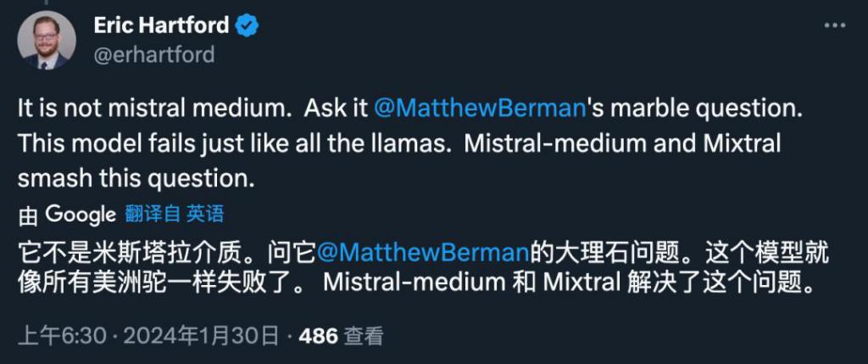The width and height of the screenshot is (868, 364).
Task: Click 'smash this question.' line of the tweet
Action: click(136, 178)
